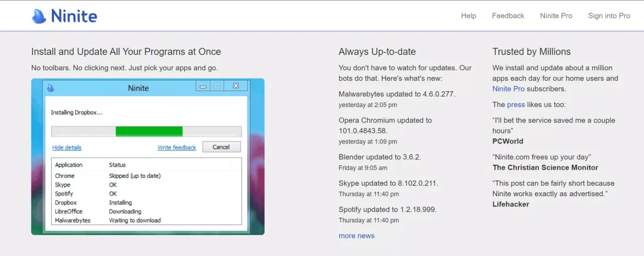Click 'Malwarebytes updated to 4.6.0.277' news
Image resolution: width=644 pixels, height=256 pixels.
coord(397,94)
